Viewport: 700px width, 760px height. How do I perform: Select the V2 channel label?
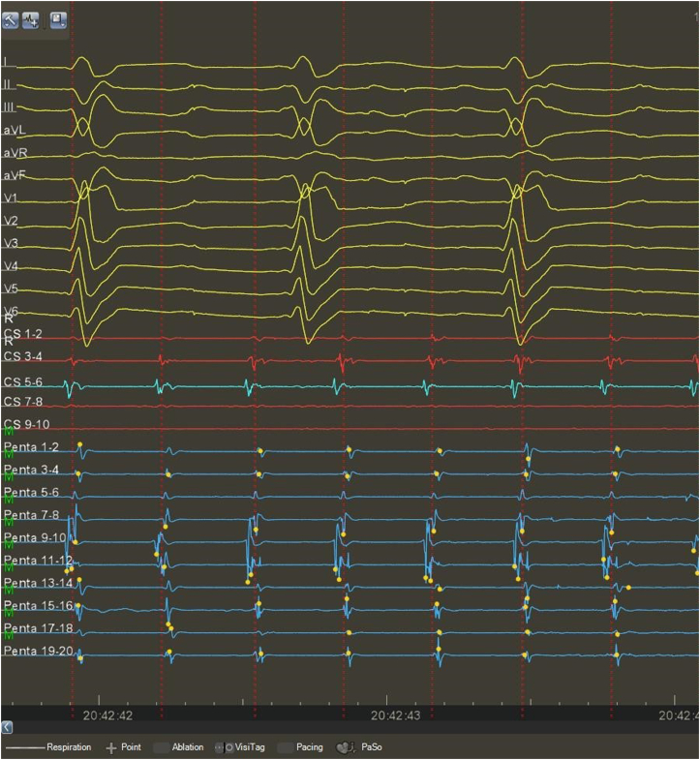point(11,221)
